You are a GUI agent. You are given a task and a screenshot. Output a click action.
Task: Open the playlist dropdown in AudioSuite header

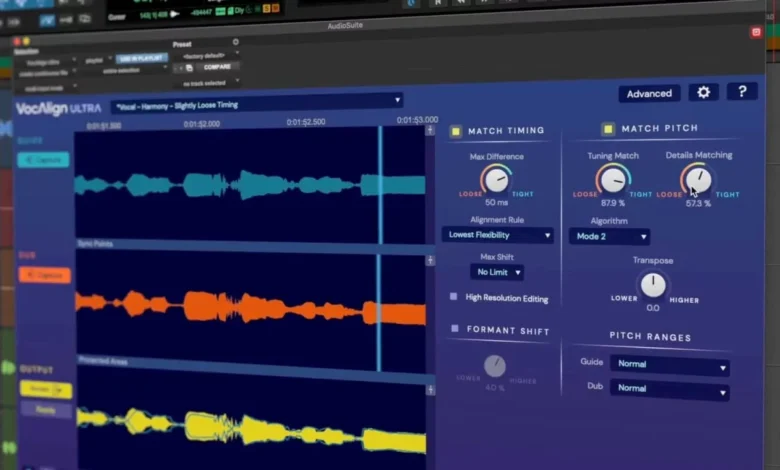coord(98,60)
